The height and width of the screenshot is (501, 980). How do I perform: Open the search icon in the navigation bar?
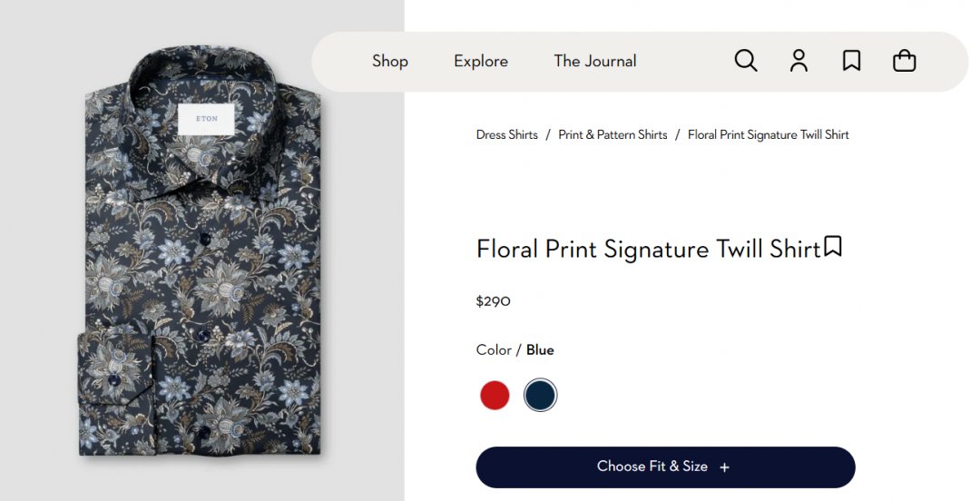746,61
